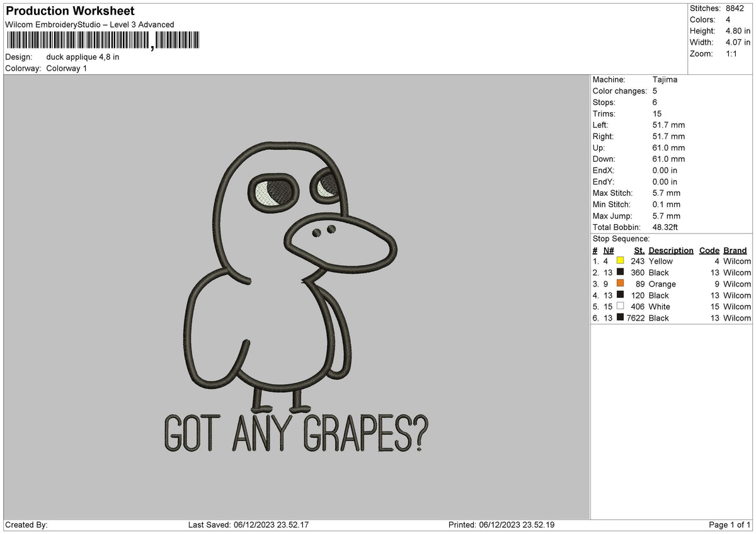Click the Stitches value 8842

[735, 8]
